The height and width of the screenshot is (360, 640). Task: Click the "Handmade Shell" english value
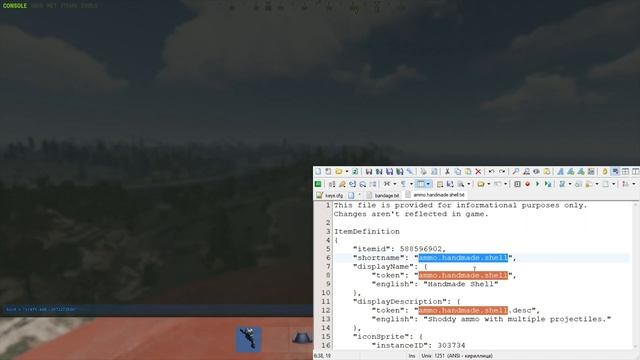[x=460, y=284]
